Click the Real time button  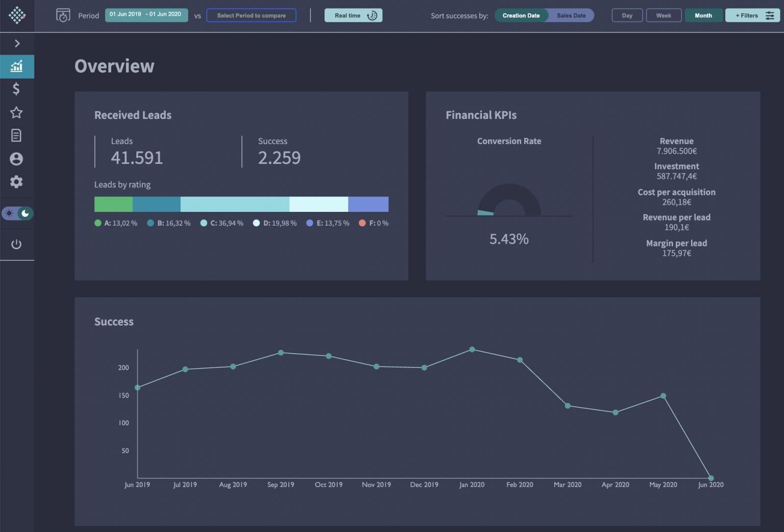(353, 15)
